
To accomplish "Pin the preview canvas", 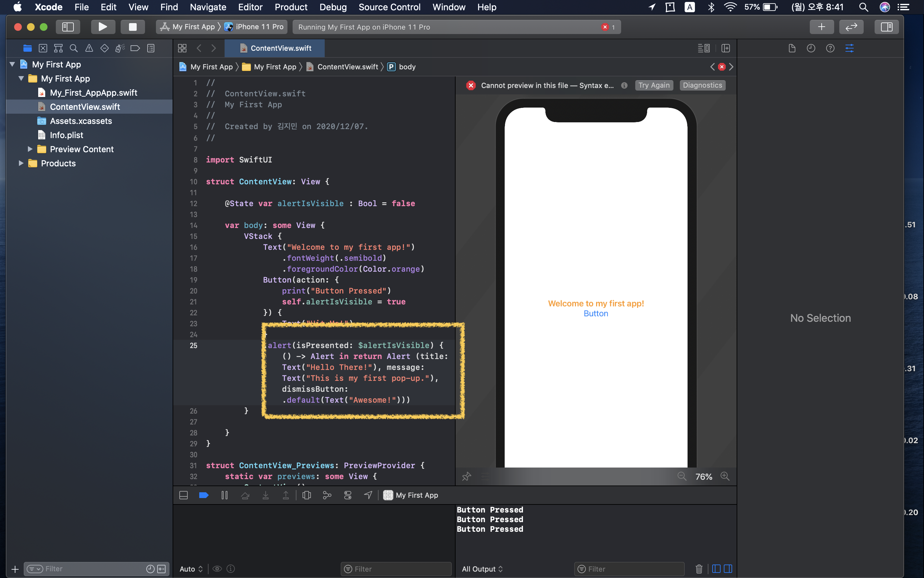I will click(x=466, y=476).
